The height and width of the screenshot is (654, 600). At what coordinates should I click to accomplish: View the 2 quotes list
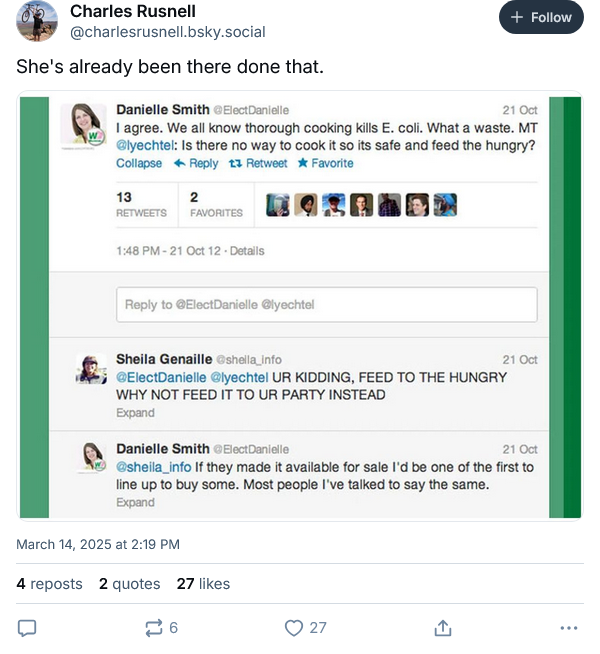[x=129, y=584]
